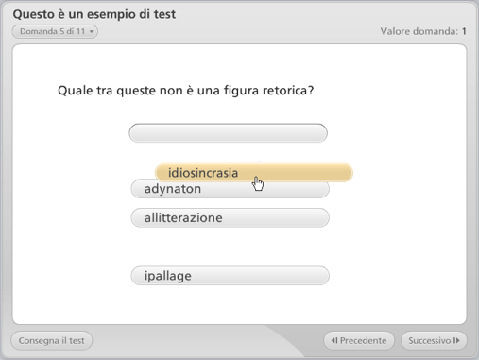The height and width of the screenshot is (360, 479).
Task: Click the word 'Successivo' label text
Action: point(430,340)
